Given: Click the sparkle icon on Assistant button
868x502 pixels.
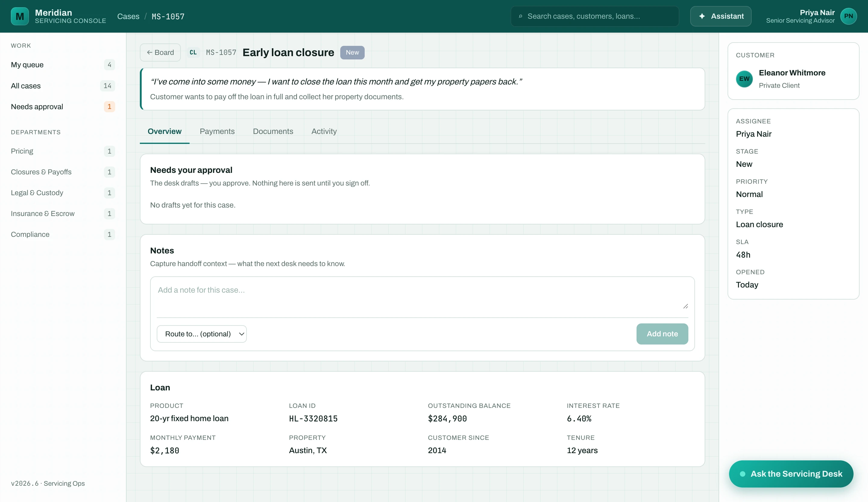Looking at the screenshot, I should pos(702,16).
